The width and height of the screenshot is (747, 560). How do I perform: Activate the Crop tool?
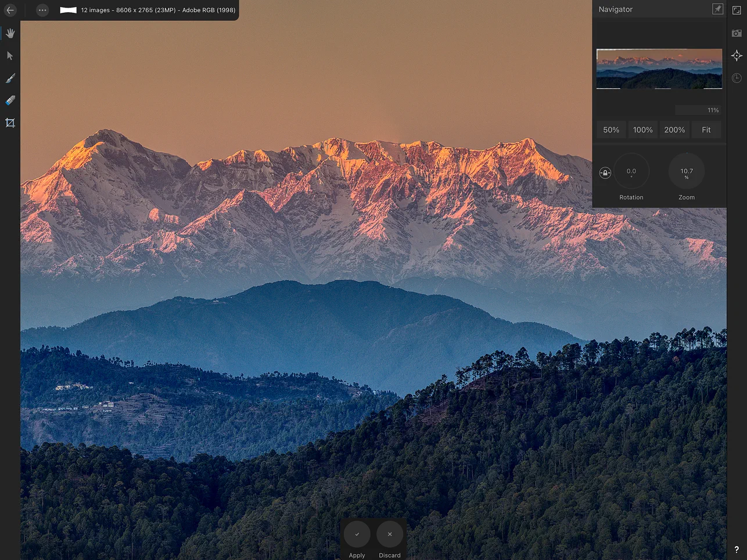10,123
